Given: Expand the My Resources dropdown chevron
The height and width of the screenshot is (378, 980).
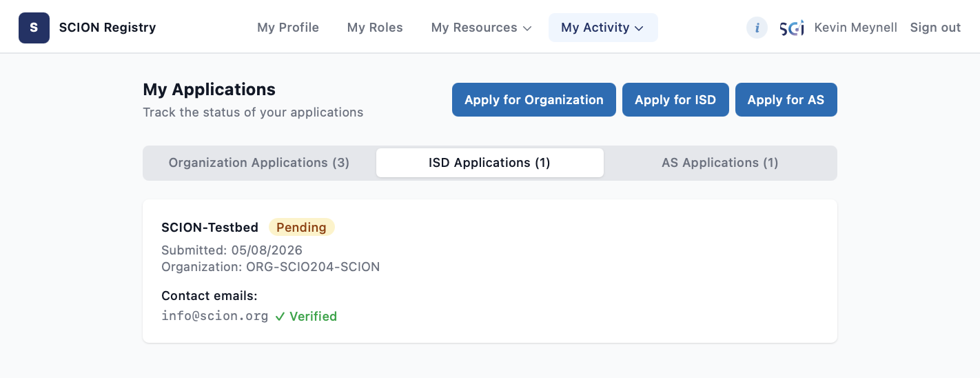Looking at the screenshot, I should (x=527, y=28).
